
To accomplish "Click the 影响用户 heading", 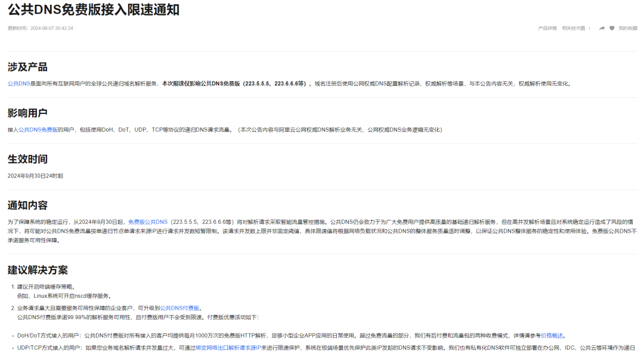I will (27, 113).
